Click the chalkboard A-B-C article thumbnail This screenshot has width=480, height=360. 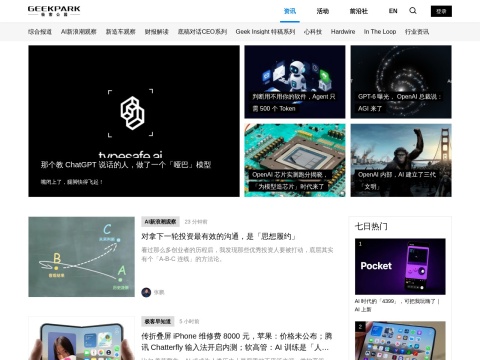point(82,257)
